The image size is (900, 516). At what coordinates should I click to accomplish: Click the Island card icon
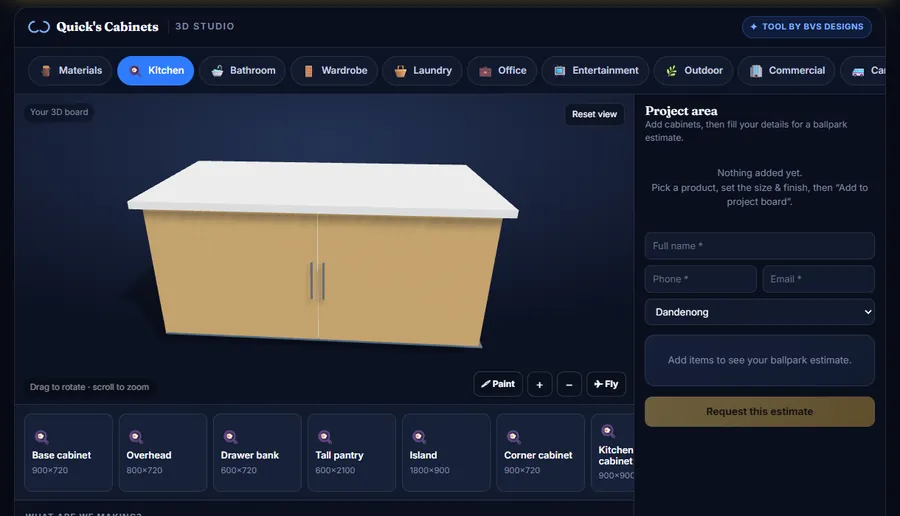419,437
